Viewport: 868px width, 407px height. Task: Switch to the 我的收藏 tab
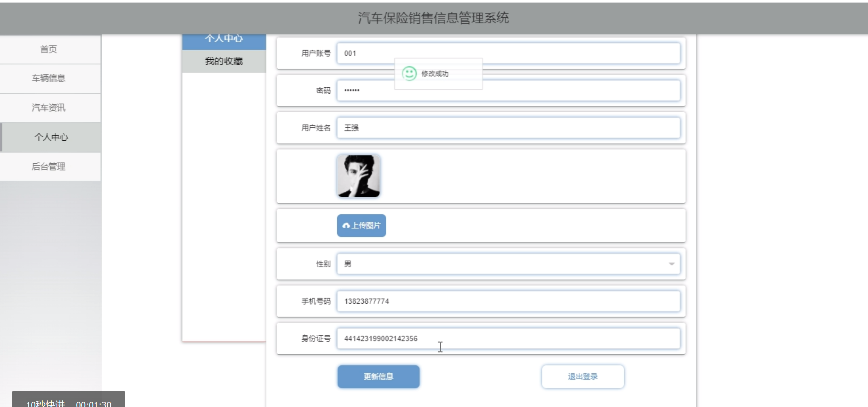224,61
